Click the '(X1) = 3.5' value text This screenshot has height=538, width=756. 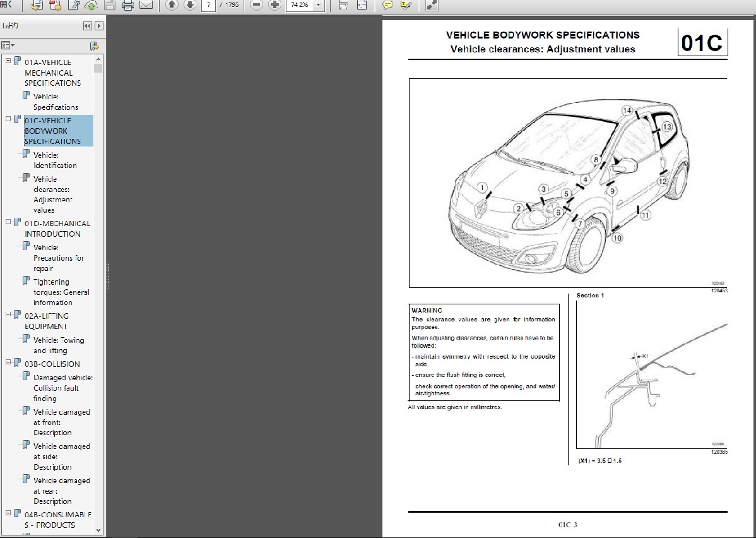599,461
